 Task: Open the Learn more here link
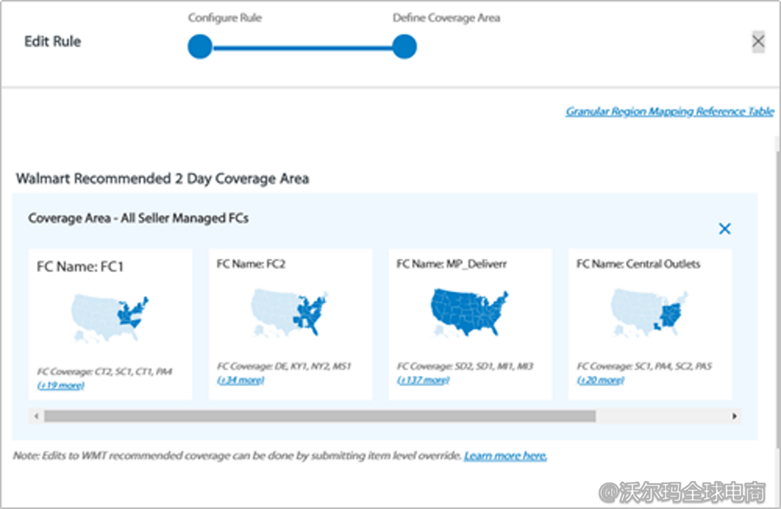[506, 456]
